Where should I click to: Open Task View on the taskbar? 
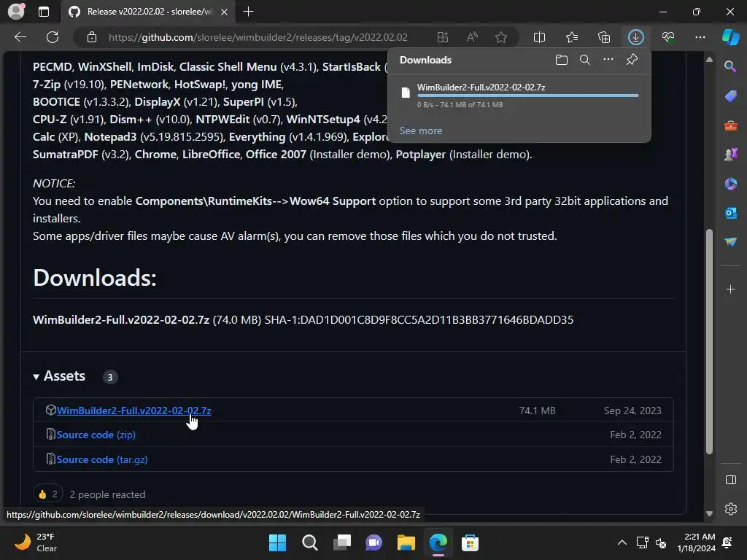point(341,542)
